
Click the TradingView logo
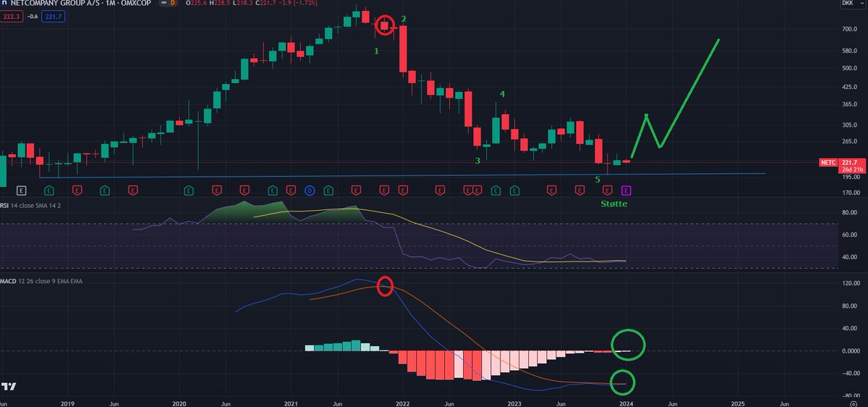tap(9, 386)
